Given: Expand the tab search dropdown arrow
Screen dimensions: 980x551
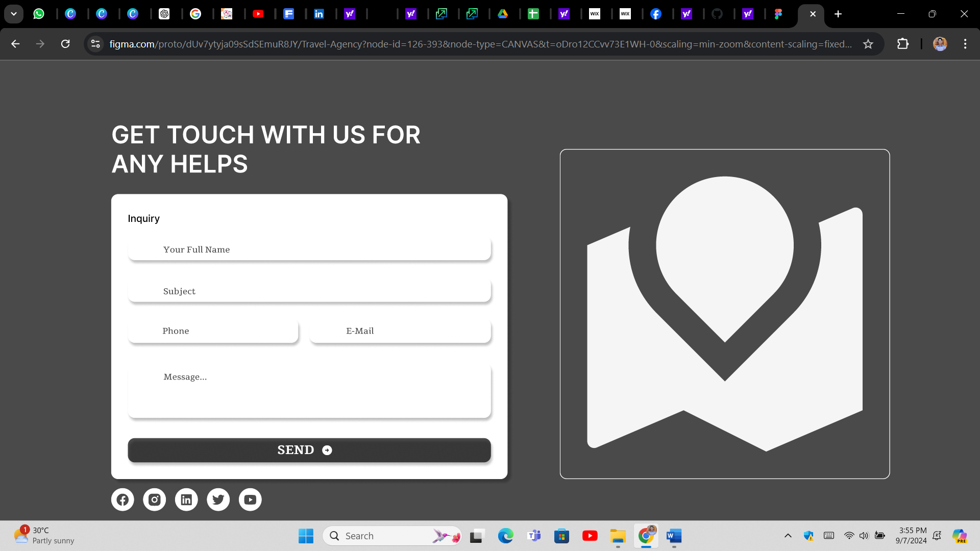Looking at the screenshot, I should (14, 14).
